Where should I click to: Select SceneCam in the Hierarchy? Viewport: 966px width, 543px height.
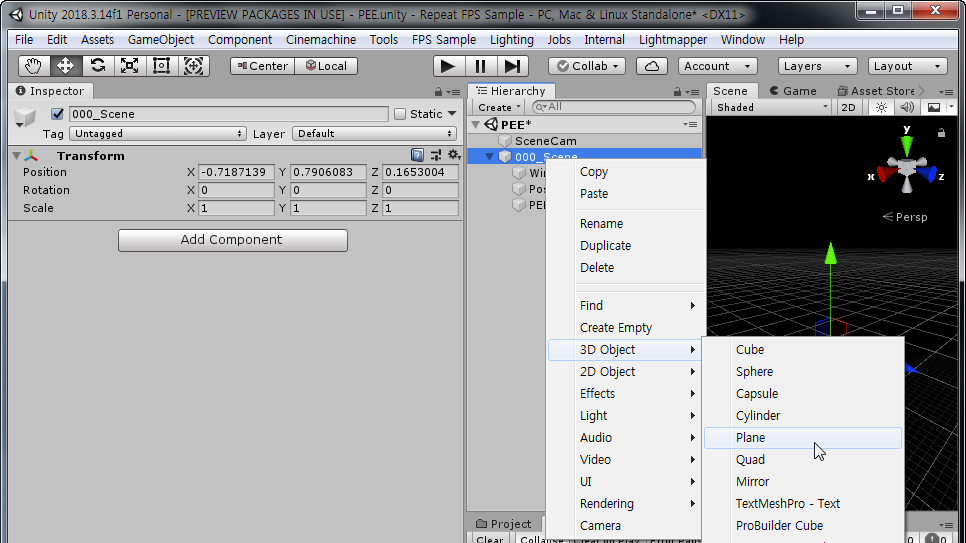pyautogui.click(x=545, y=141)
